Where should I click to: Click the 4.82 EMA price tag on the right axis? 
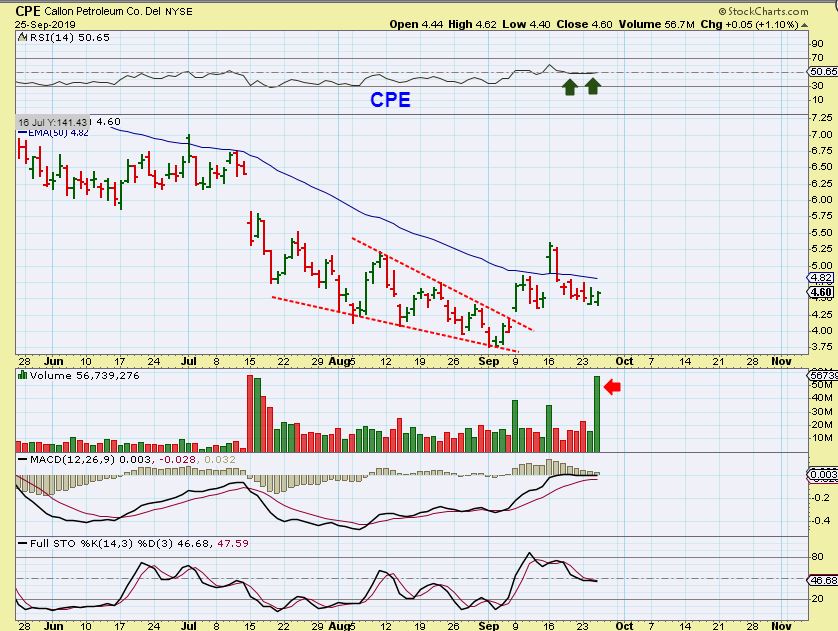pos(820,278)
